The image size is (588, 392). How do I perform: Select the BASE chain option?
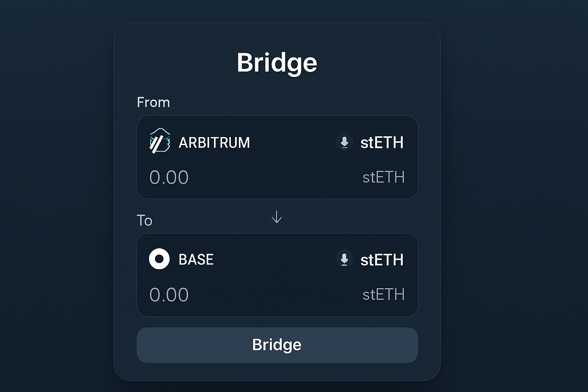click(196, 259)
